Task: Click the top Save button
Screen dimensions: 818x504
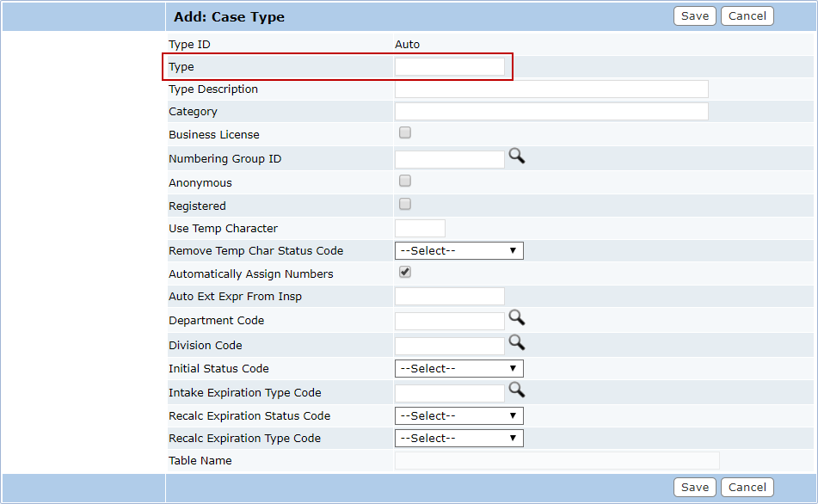Action: tap(694, 16)
